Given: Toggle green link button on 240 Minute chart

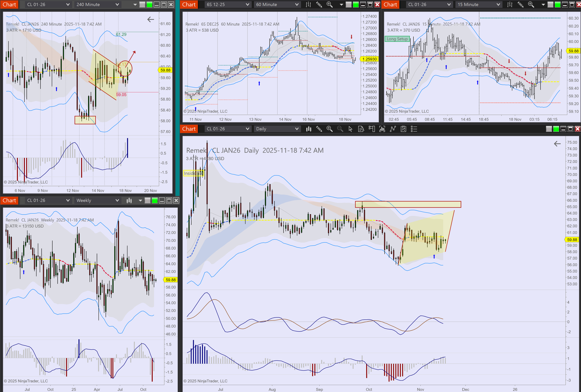Looking at the screenshot, I should coord(149,4).
